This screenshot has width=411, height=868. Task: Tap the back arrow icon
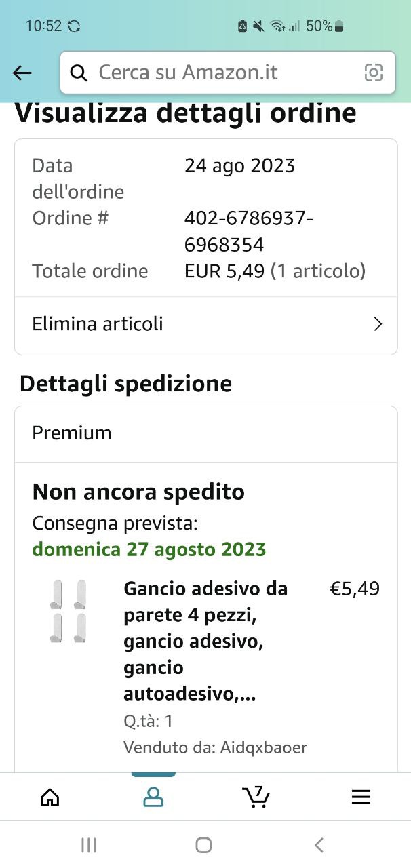[22, 73]
